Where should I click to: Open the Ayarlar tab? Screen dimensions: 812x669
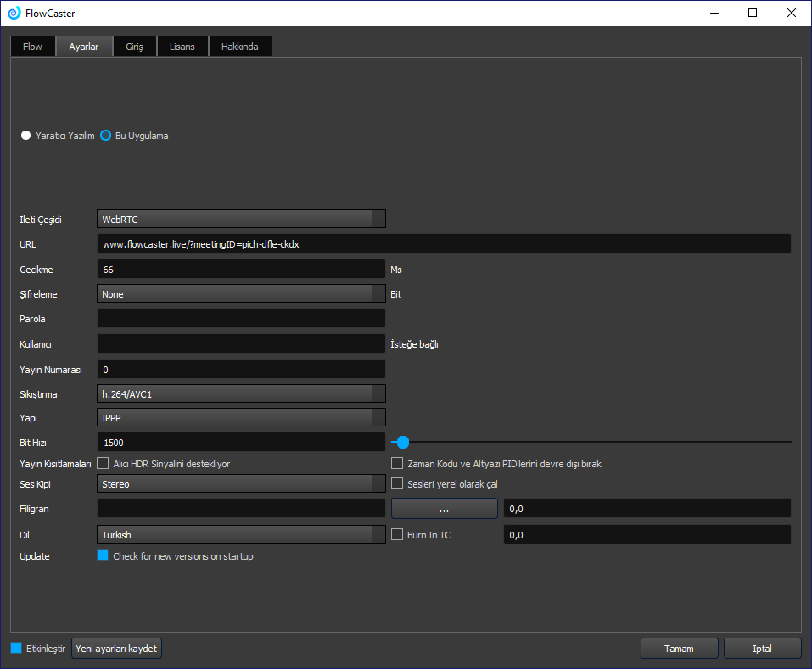coord(84,47)
